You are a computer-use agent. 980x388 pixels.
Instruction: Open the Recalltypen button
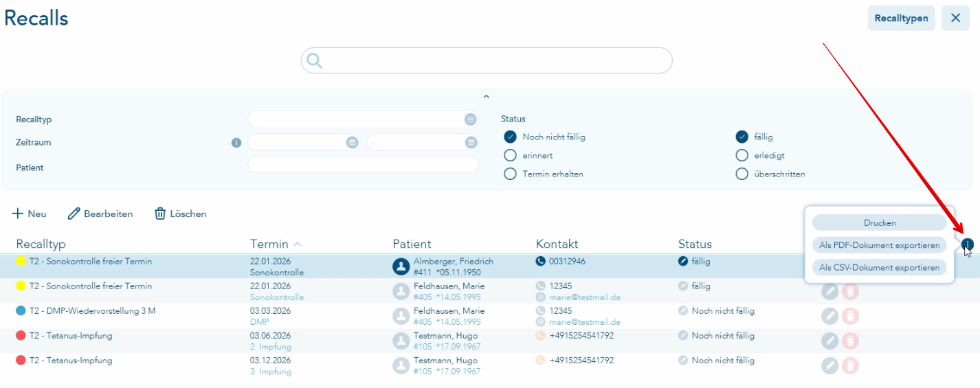click(901, 18)
